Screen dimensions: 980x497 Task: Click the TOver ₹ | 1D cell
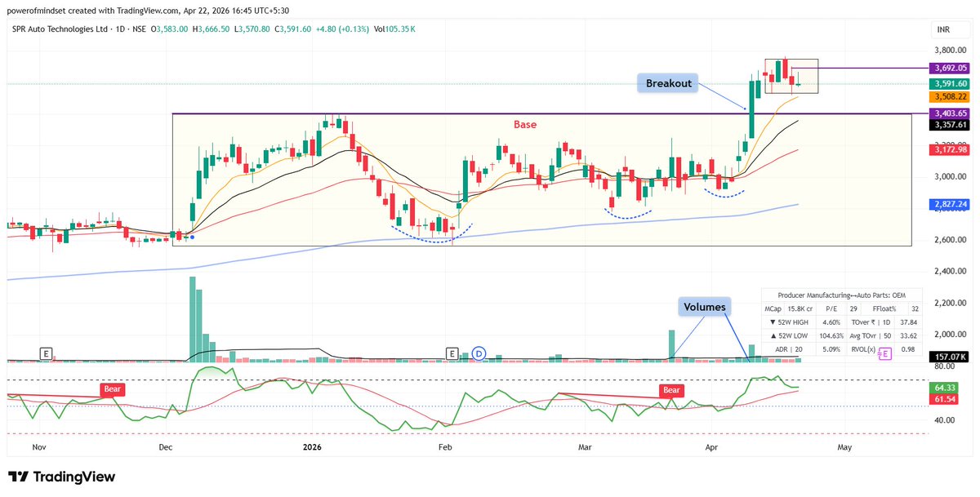[x=871, y=322]
